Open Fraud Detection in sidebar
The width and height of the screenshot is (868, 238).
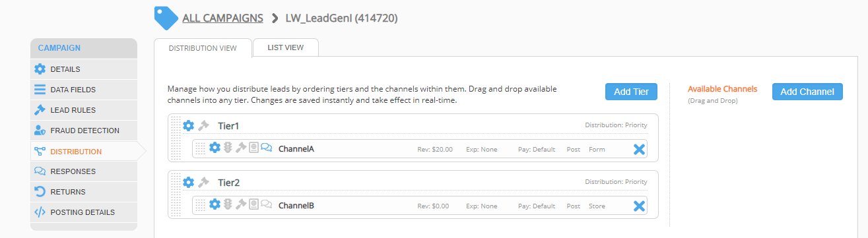(84, 131)
